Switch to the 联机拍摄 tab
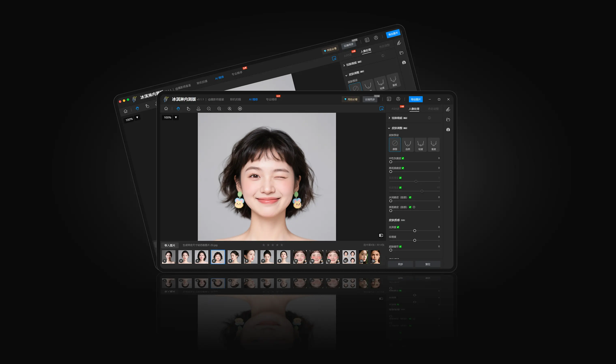This screenshot has height=364, width=616. pos(235,100)
